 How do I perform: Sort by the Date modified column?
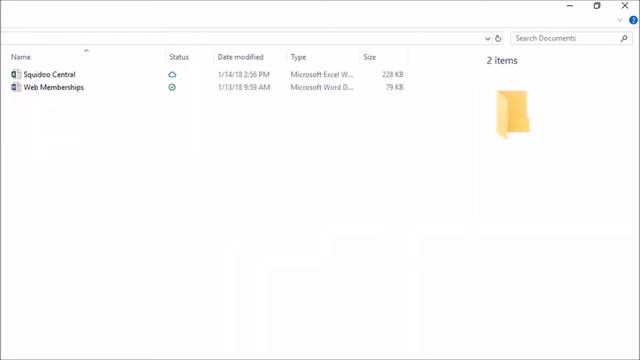coord(240,57)
